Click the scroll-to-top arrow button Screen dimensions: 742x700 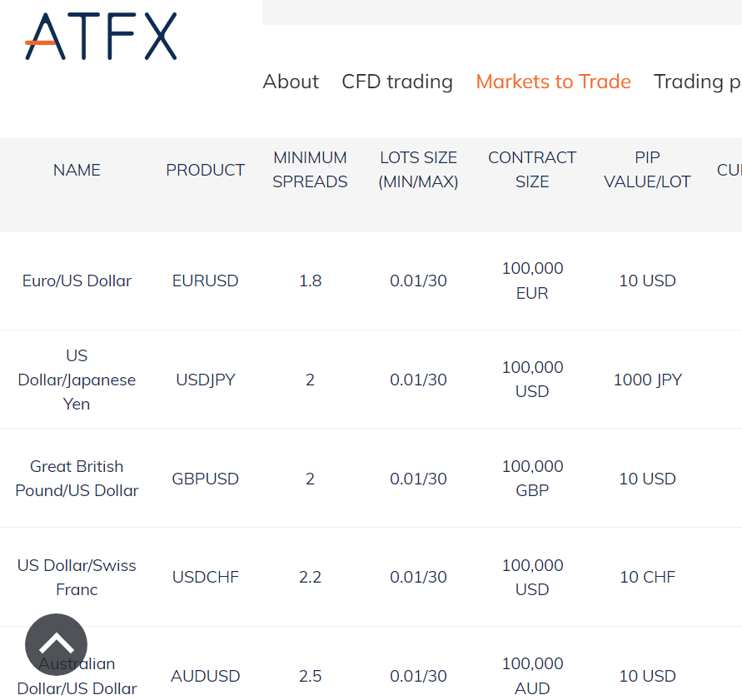click(56, 644)
